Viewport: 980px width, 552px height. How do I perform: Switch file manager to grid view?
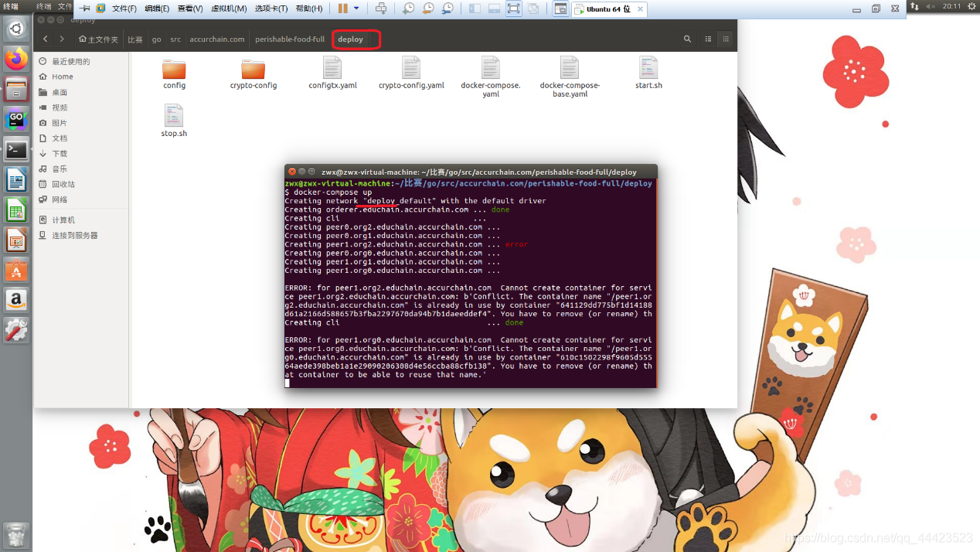(726, 39)
